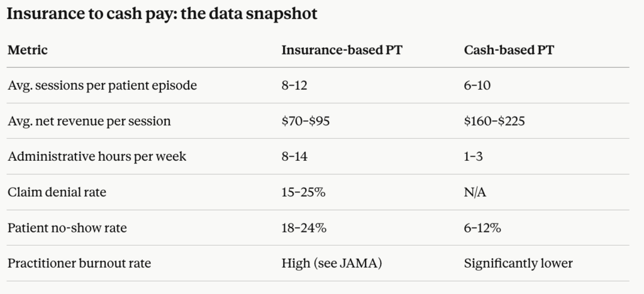Click the 1–3 administrative hours cell
This screenshot has width=644, height=294.
point(474,156)
